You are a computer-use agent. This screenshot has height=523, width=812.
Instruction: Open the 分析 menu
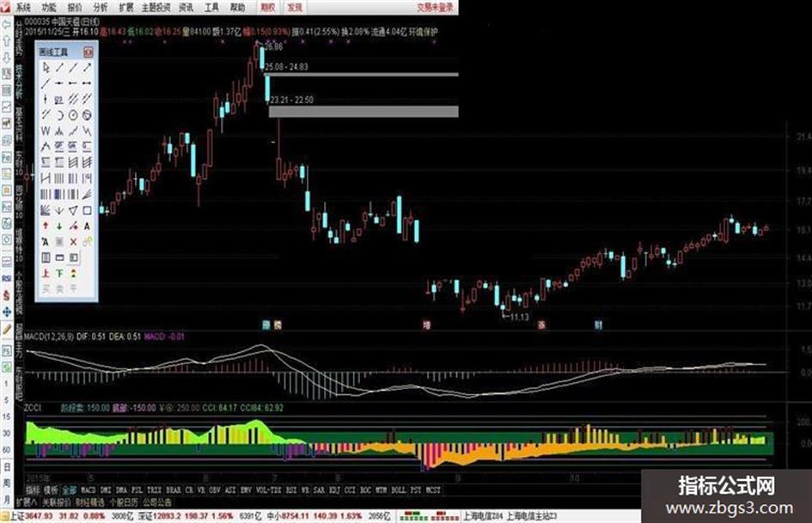pyautogui.click(x=101, y=7)
